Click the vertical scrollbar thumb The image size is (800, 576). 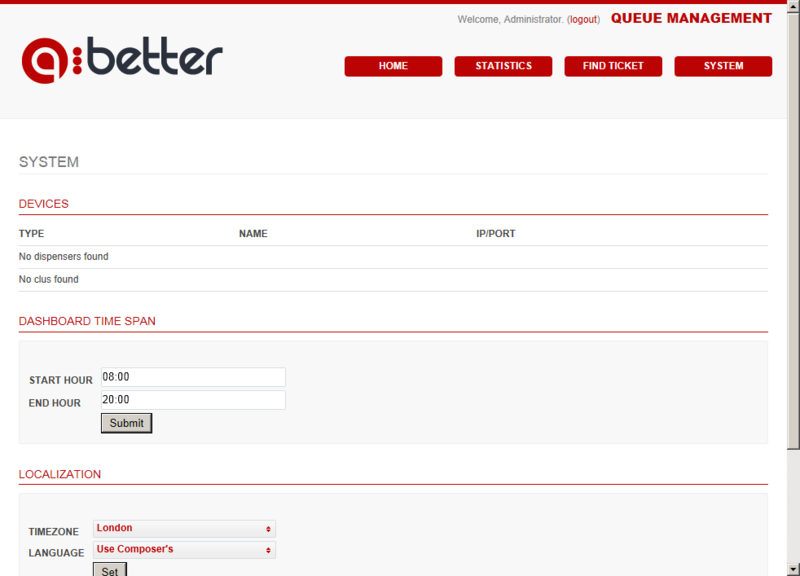(x=793, y=231)
